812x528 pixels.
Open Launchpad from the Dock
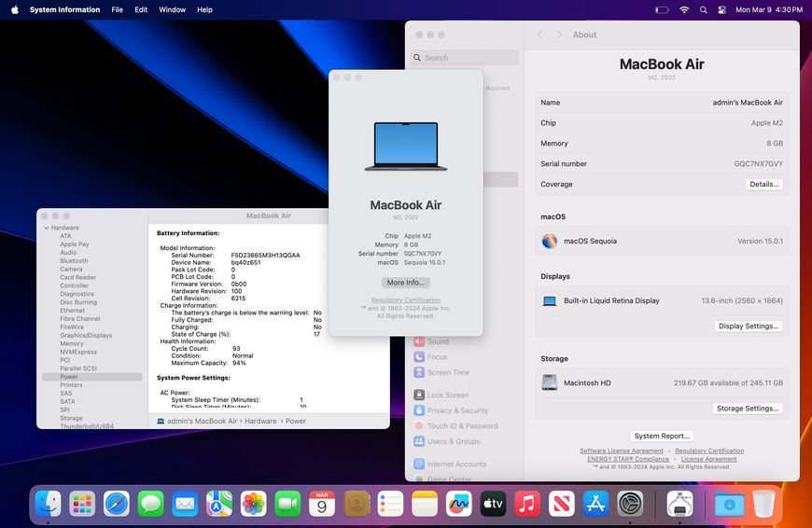point(82,503)
